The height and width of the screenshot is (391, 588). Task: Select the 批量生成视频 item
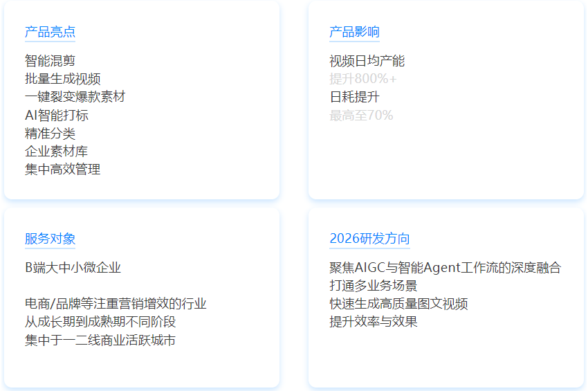pos(63,79)
